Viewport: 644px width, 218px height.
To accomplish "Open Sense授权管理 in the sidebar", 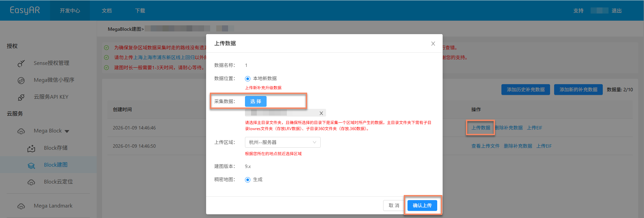I will tap(51, 63).
